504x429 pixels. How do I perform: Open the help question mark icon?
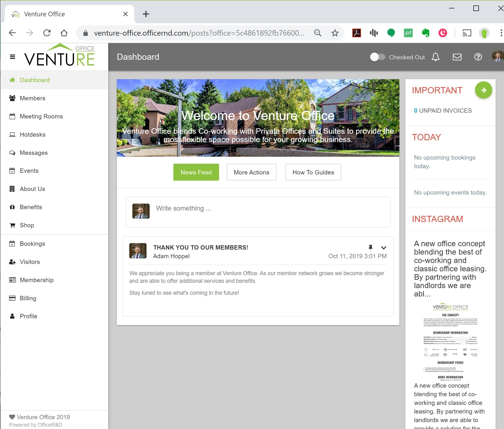pos(478,57)
